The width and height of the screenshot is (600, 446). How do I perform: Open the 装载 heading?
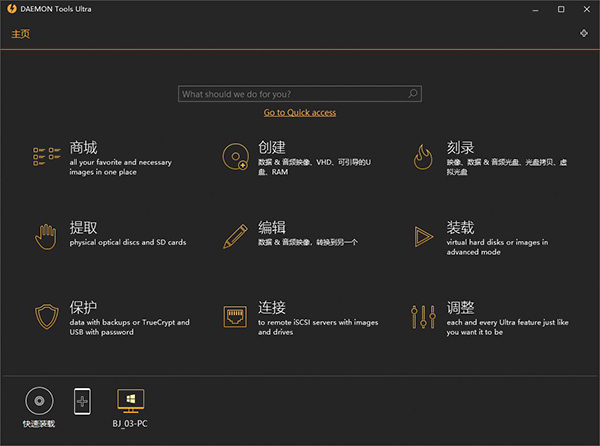click(460, 228)
